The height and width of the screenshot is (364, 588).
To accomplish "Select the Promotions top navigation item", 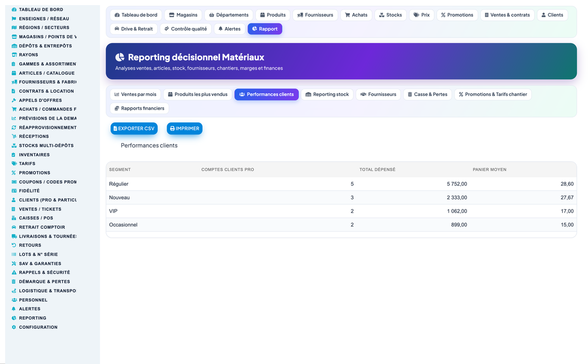I will 457,15.
